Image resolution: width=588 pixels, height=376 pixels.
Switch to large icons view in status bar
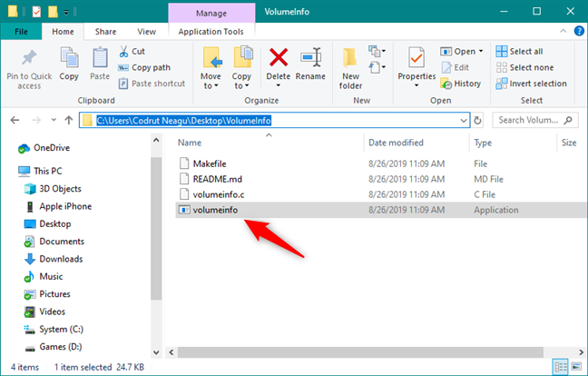tap(576, 367)
